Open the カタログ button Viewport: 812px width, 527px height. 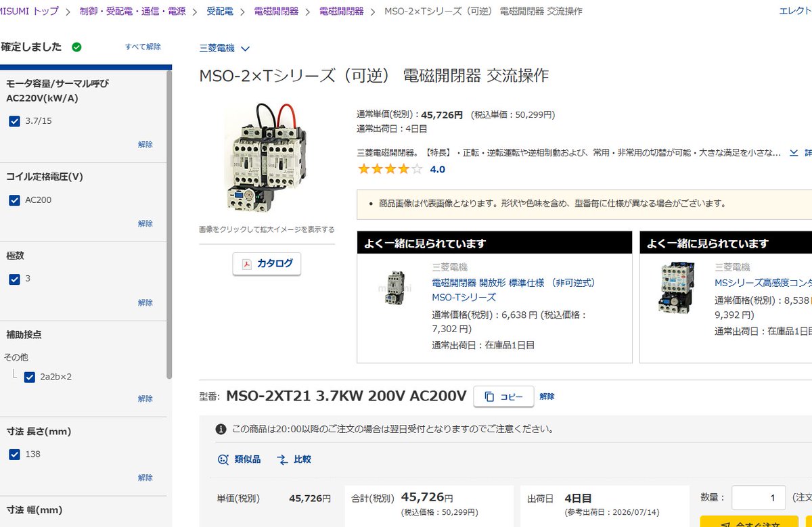267,264
